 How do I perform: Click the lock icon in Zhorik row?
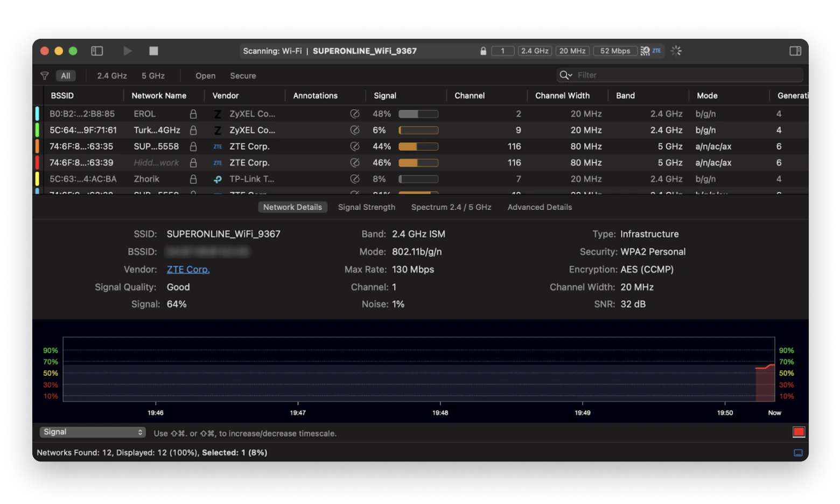[x=193, y=178]
